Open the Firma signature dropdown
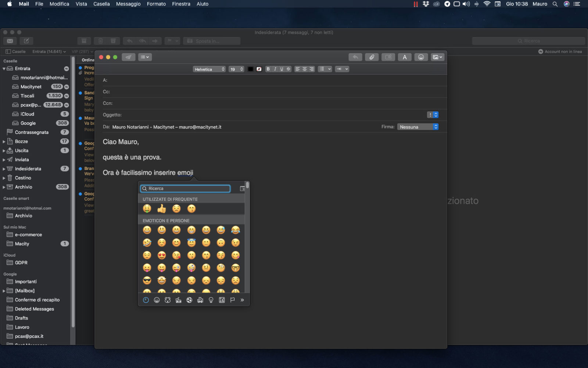The width and height of the screenshot is (588, 368). coord(418,127)
